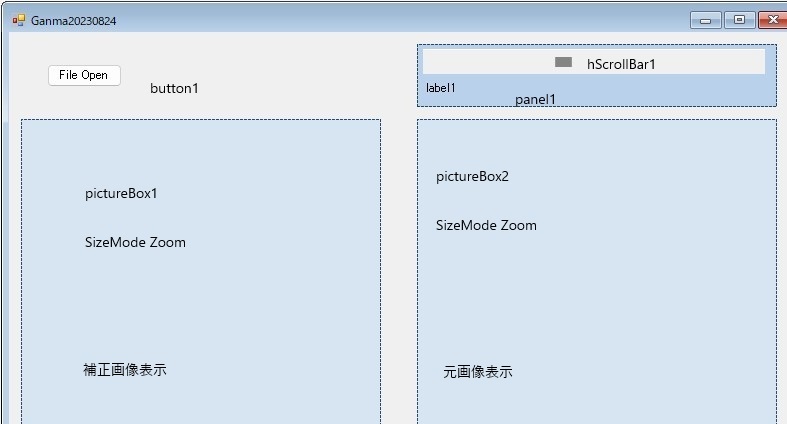Image resolution: width=787 pixels, height=424 pixels.
Task: Click the panel1 caption text
Action: pyautogui.click(x=535, y=99)
